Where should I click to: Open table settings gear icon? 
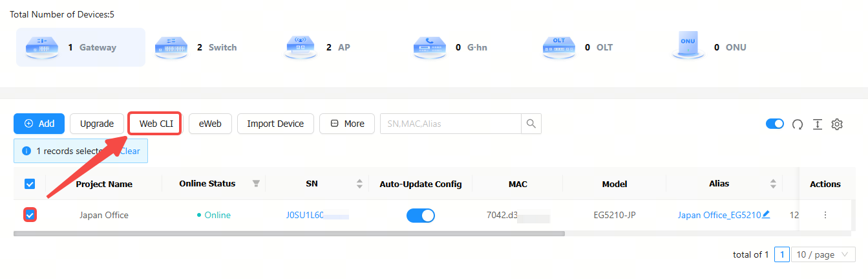coord(837,124)
